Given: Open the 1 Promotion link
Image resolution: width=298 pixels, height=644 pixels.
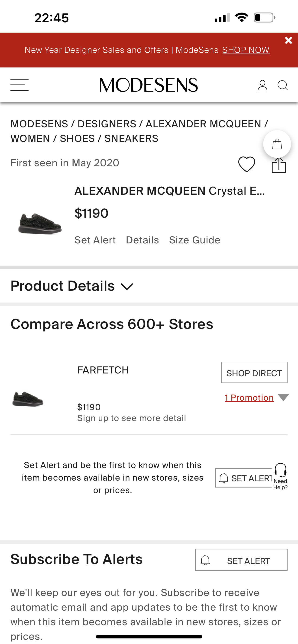Looking at the screenshot, I should 249,398.
